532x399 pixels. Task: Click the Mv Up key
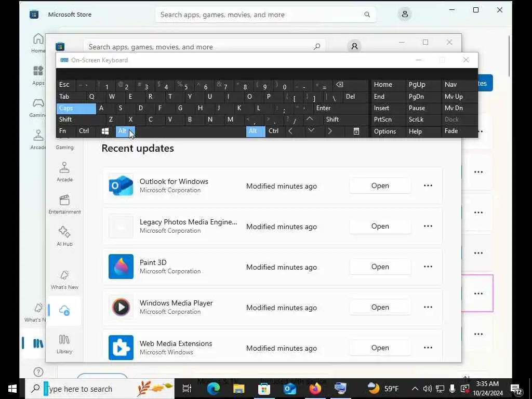(x=459, y=97)
